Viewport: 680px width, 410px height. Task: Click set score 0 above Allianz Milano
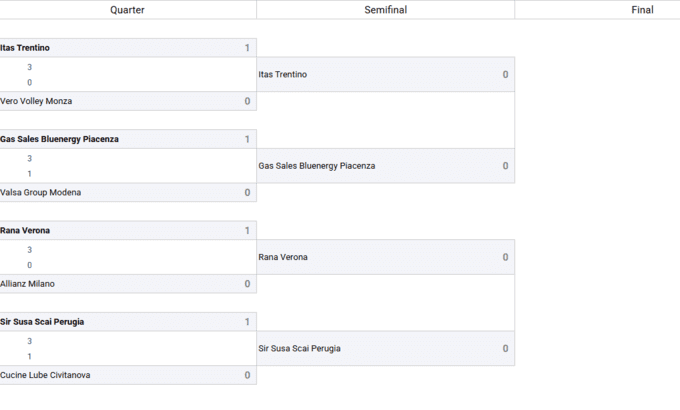pyautogui.click(x=30, y=265)
